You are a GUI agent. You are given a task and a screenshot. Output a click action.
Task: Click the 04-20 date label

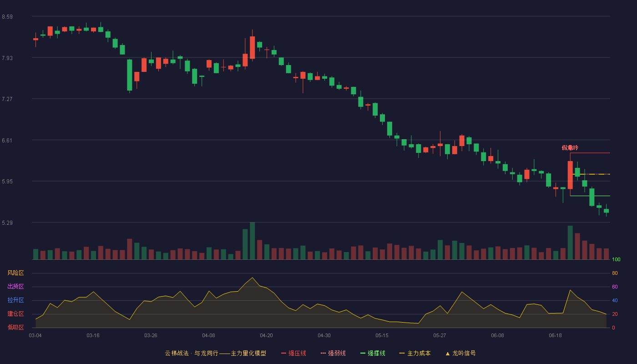[266, 335]
